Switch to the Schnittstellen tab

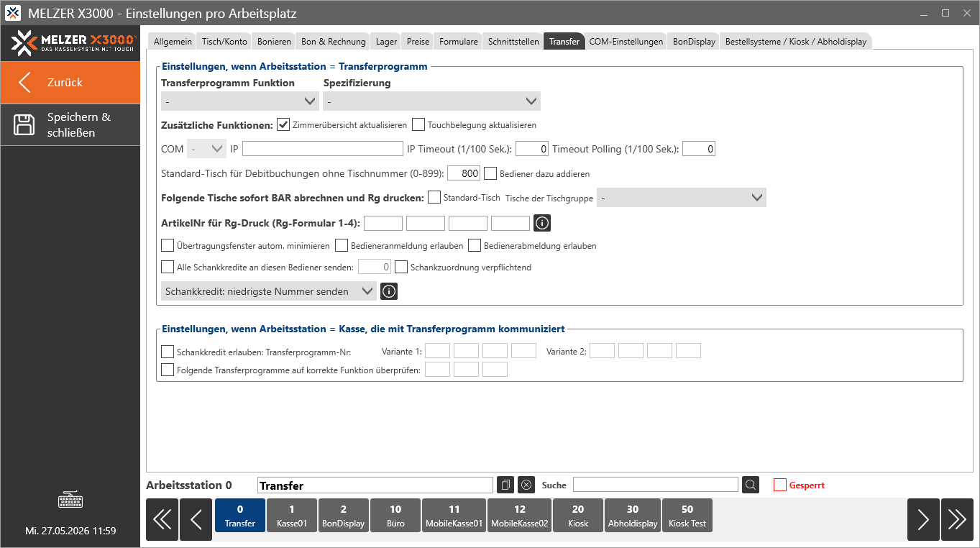[513, 42]
